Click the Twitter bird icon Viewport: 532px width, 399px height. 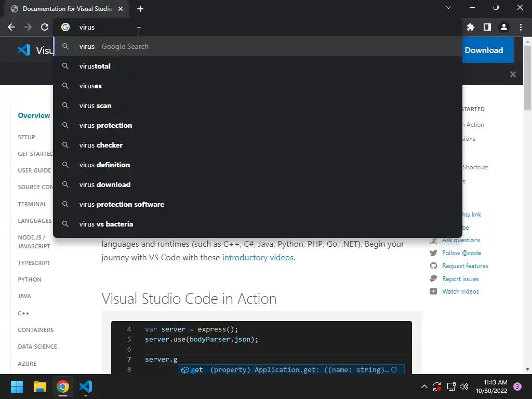[x=434, y=253]
